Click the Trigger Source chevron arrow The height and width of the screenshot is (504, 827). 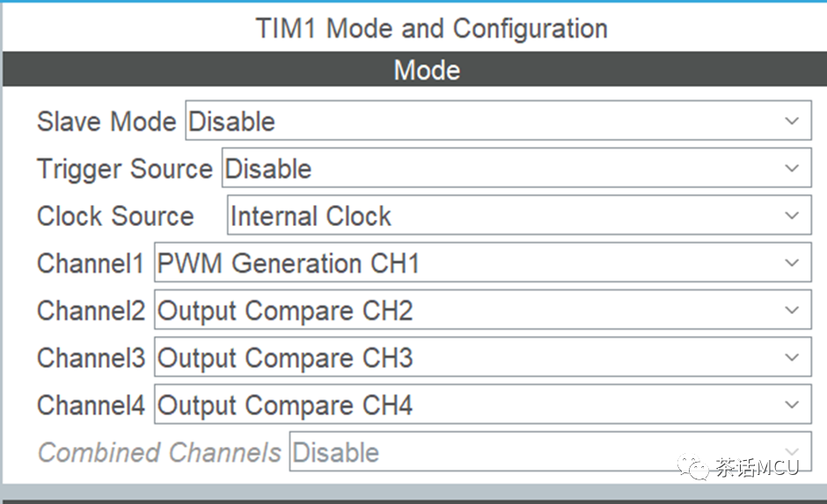(x=792, y=168)
